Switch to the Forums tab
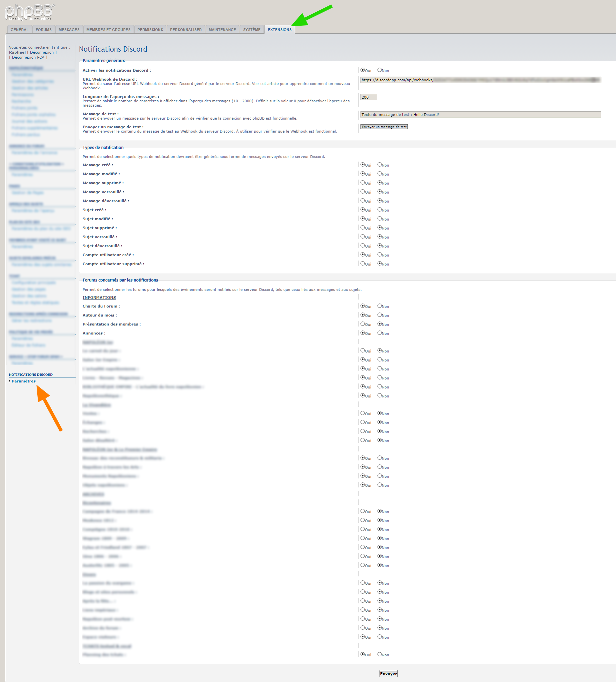 44,30
